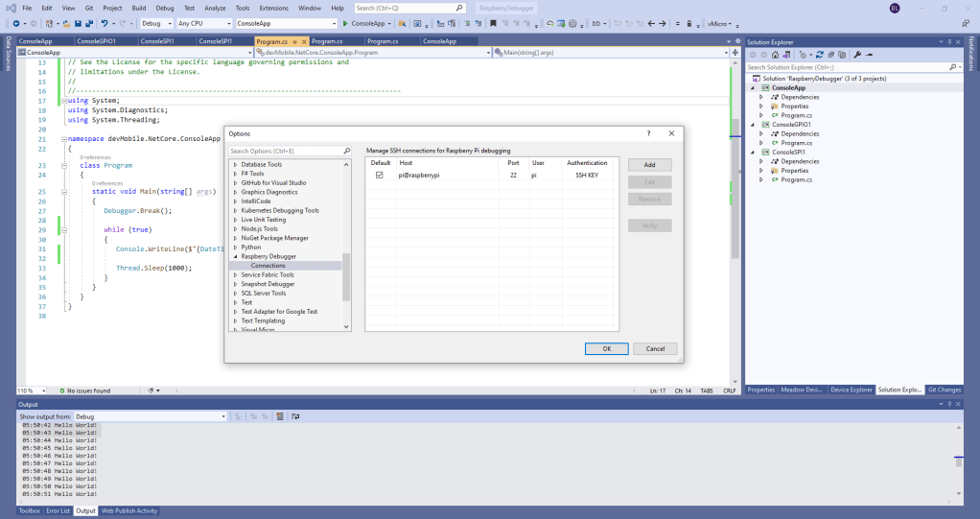
Task: Open the Extensions menu
Action: coord(273,8)
